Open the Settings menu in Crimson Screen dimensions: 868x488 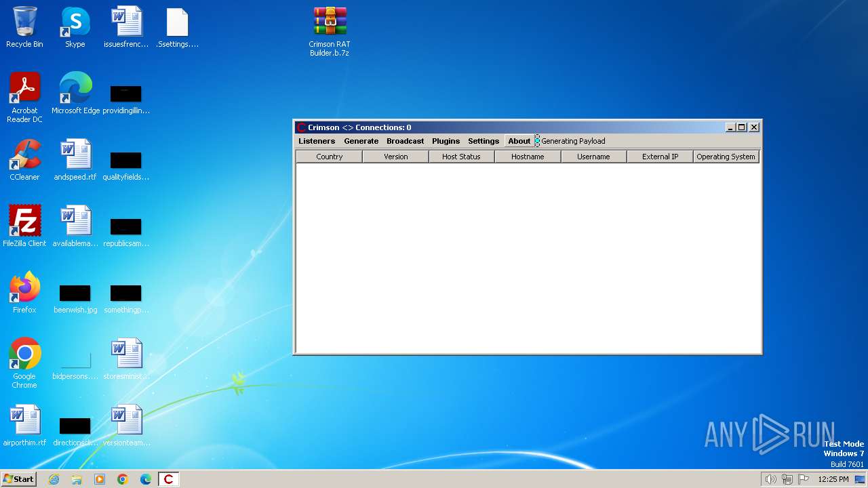[x=484, y=141]
